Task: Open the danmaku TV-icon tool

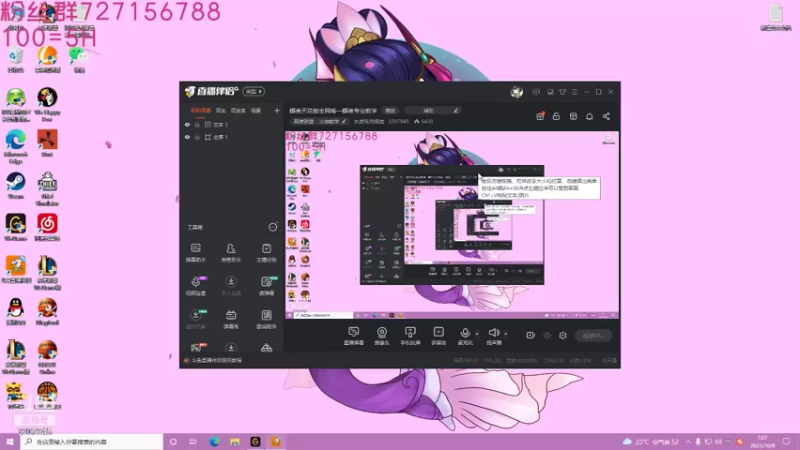Action: tap(231, 319)
